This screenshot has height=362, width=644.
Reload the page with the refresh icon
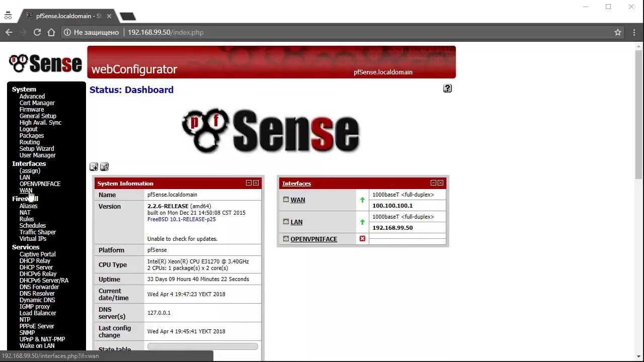[x=37, y=32]
